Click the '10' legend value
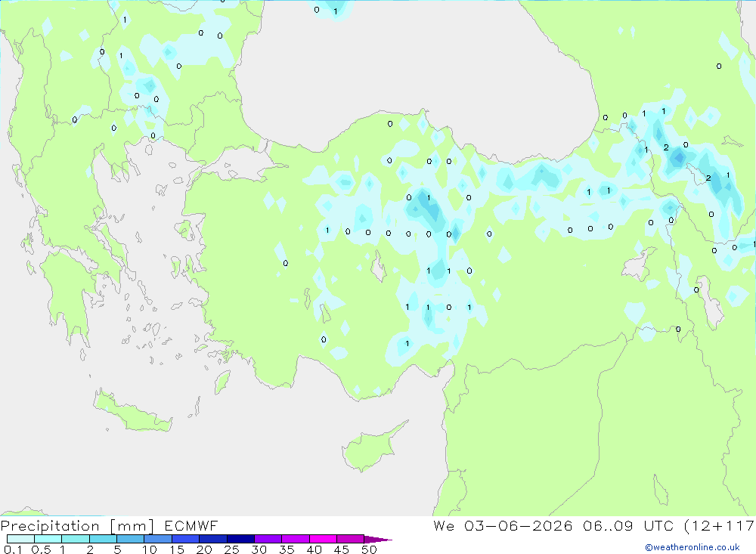 click(x=150, y=549)
